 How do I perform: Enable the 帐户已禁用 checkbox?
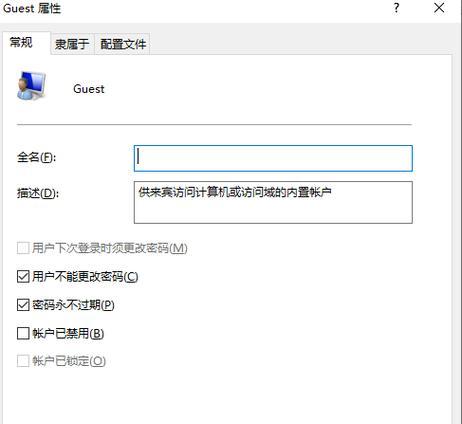click(x=23, y=333)
